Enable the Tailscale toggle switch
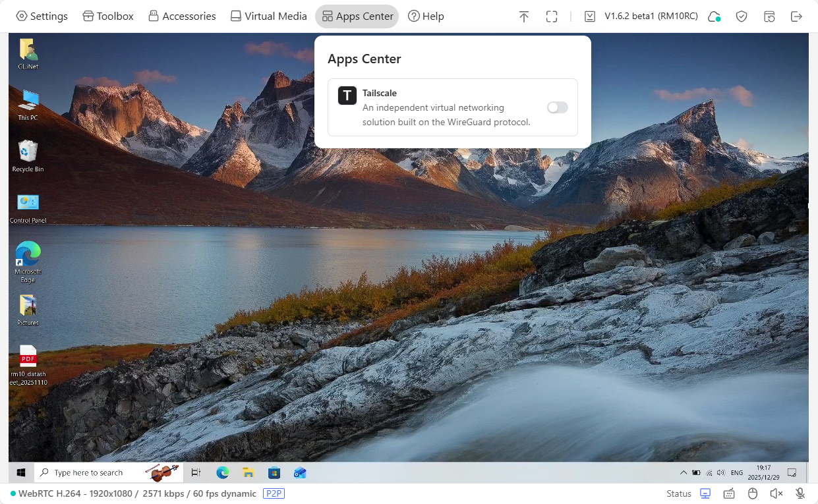The image size is (818, 504). [557, 107]
